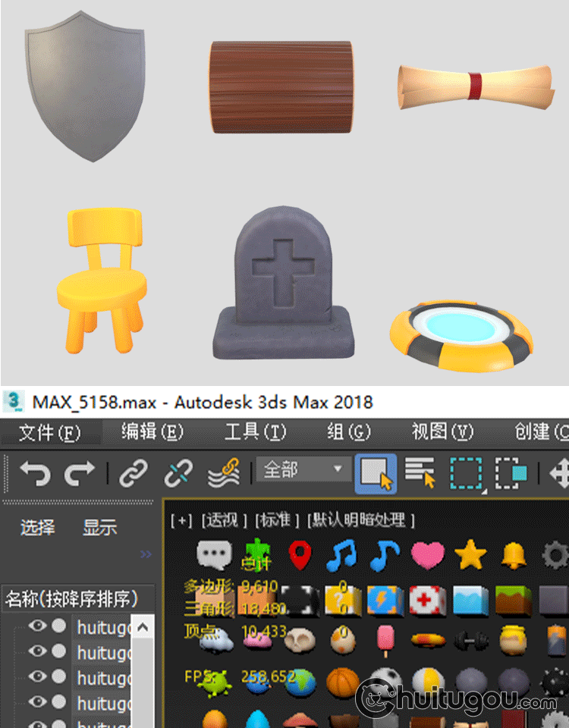Toggle the Window/Crossing selection mode
Image resolution: width=569 pixels, height=728 pixels.
(x=511, y=473)
